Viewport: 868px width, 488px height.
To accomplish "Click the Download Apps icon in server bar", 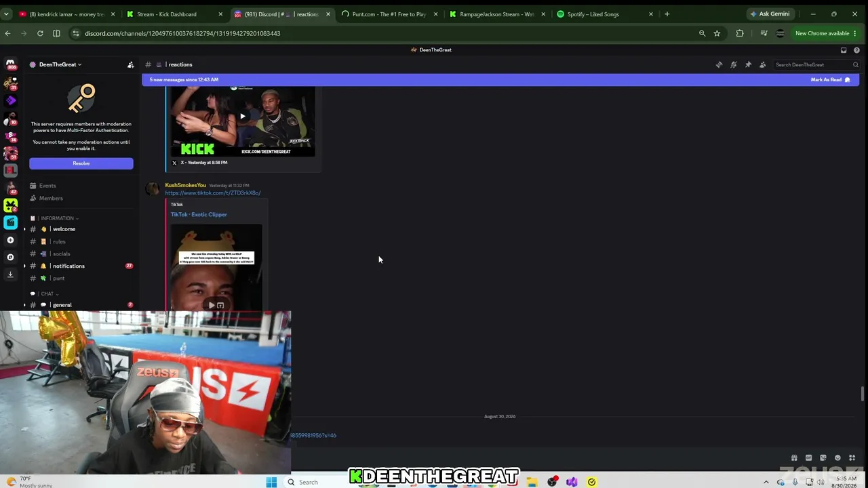I will 10,274.
